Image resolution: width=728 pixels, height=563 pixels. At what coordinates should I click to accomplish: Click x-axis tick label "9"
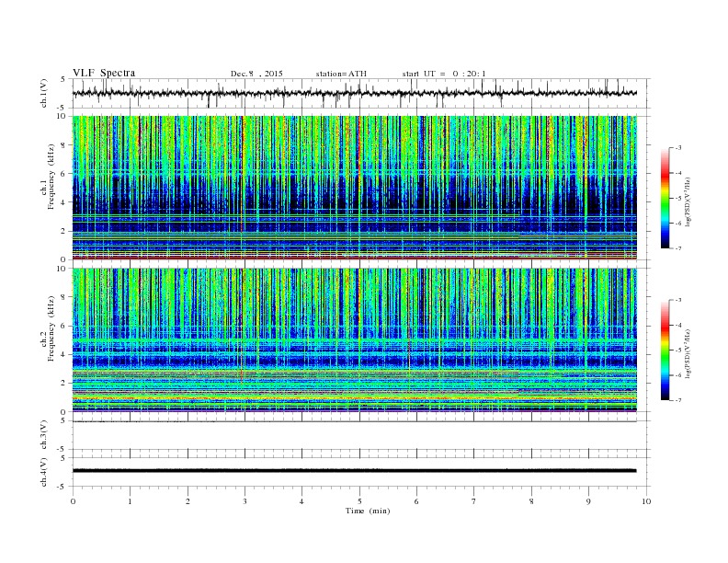(588, 501)
